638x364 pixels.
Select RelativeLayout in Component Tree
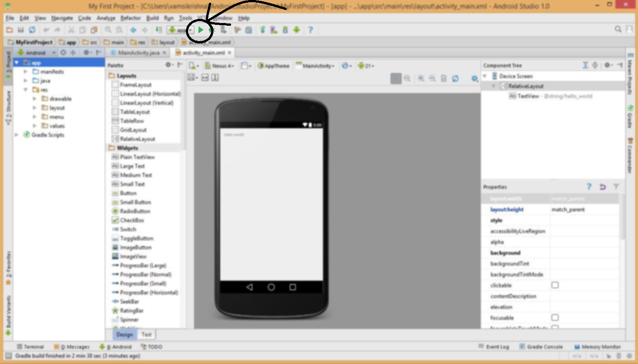tap(522, 86)
